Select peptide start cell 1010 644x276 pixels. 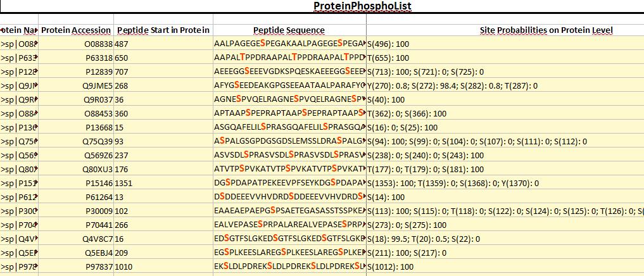tap(163, 267)
